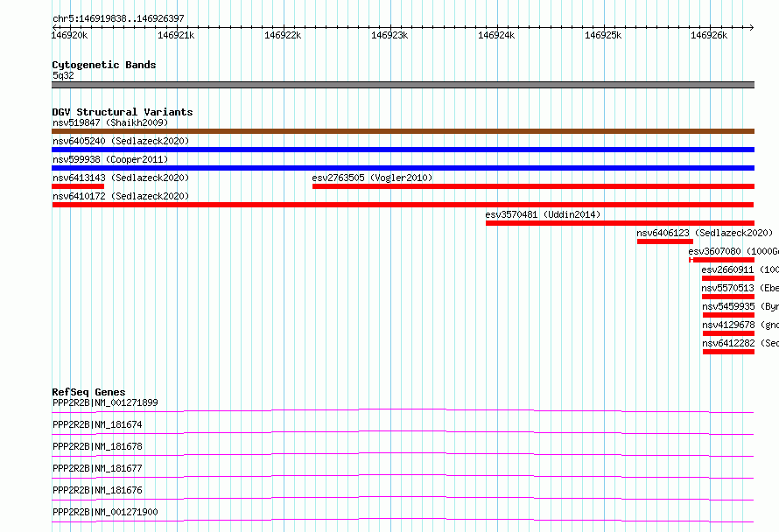Click the blue nsv599938 variant bar
The image size is (779, 532).
[403, 168]
